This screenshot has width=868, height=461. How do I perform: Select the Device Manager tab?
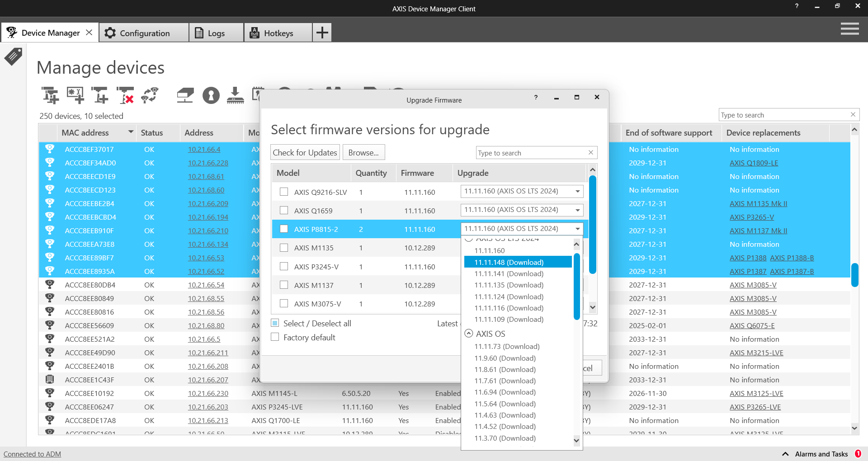(50, 33)
